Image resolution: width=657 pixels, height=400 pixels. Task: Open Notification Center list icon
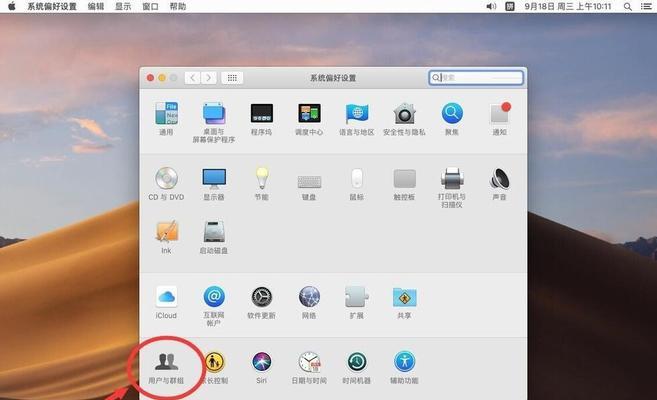point(647,6)
